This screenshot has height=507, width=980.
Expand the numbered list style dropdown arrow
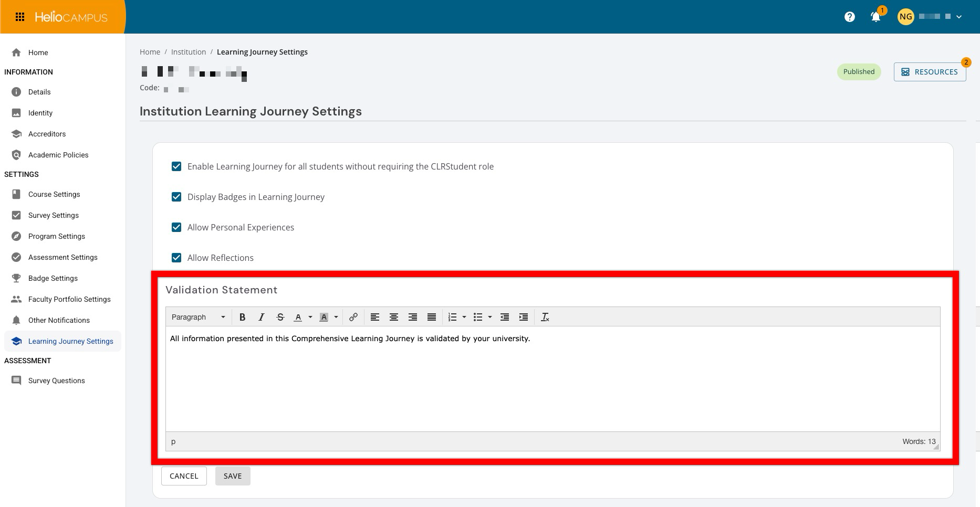coord(464,317)
